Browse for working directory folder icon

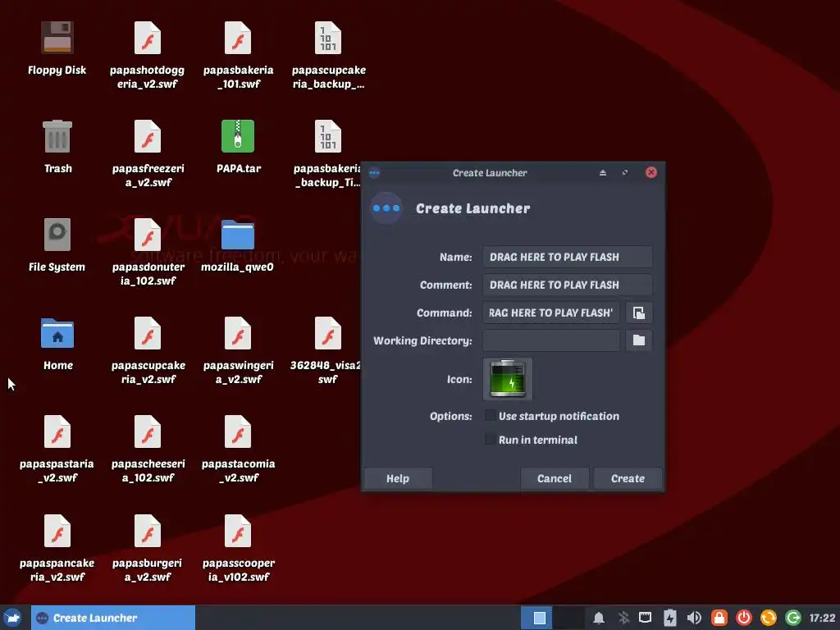coord(638,340)
